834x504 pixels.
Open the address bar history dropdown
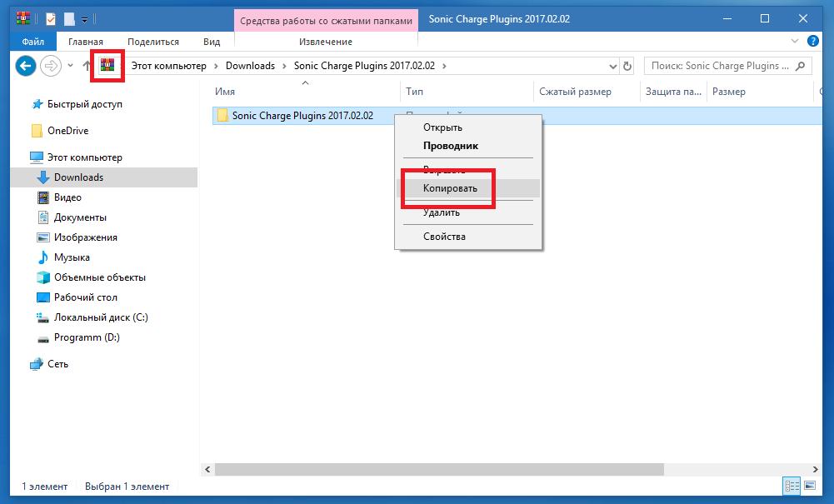612,67
